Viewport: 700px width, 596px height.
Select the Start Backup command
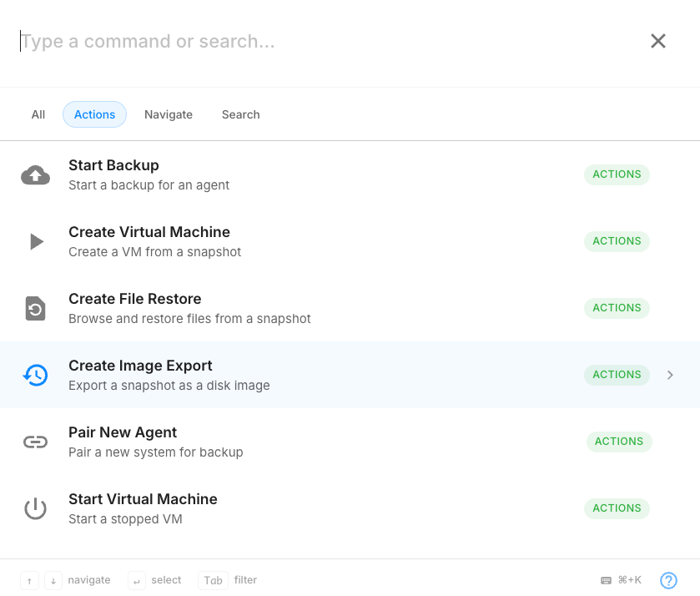tap(113, 165)
